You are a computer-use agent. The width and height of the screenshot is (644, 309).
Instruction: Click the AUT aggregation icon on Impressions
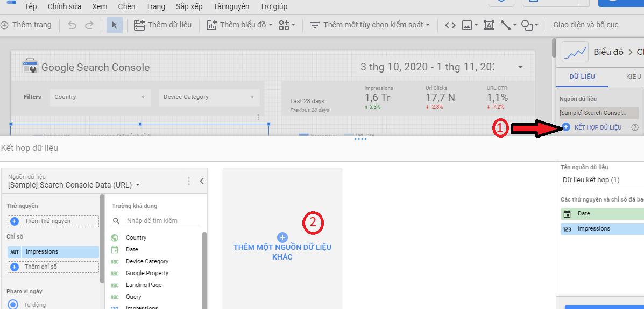pyautogui.click(x=15, y=252)
